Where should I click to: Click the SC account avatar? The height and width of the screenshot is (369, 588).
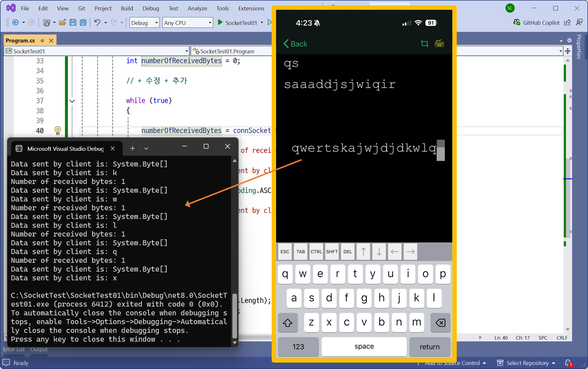(510, 8)
